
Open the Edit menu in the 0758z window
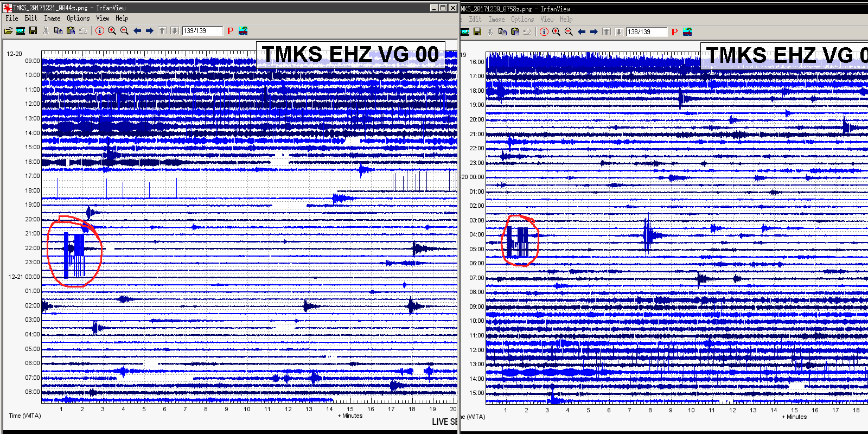coord(475,19)
